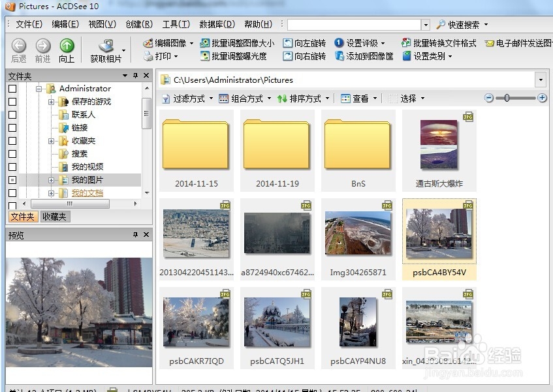Pin the 文件夹 panel

point(135,76)
